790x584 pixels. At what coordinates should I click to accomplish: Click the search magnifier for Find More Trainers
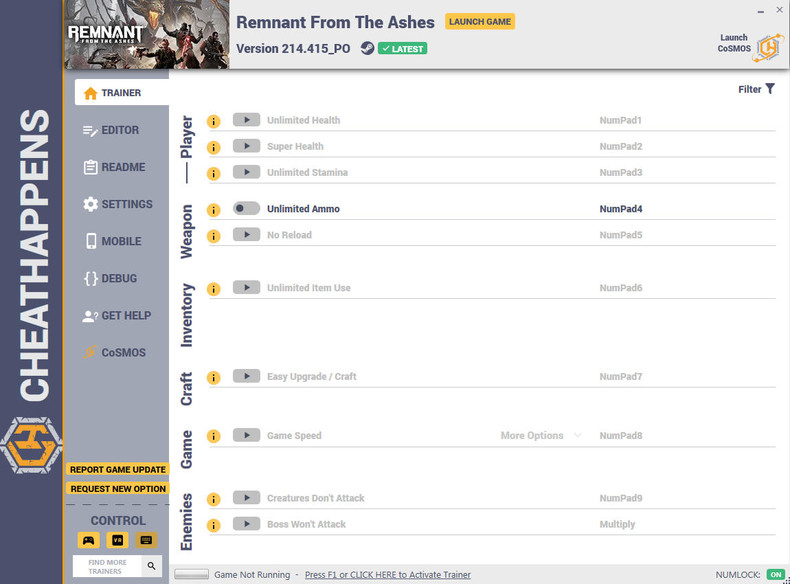tap(151, 566)
